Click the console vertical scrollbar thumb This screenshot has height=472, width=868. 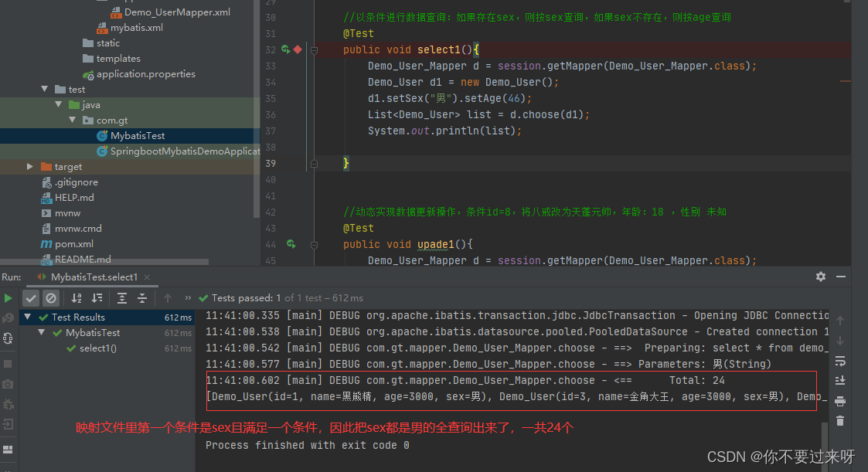tap(825, 447)
